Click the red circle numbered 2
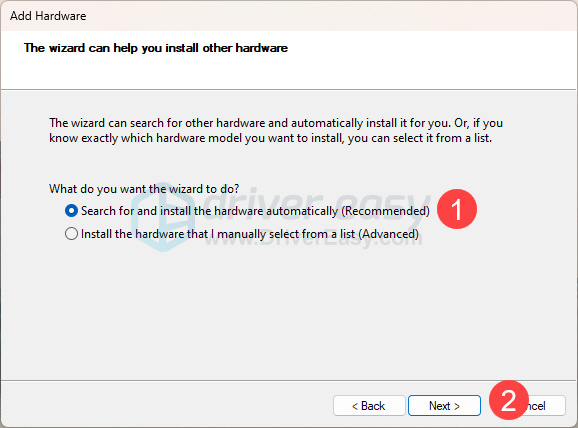 coord(509,400)
